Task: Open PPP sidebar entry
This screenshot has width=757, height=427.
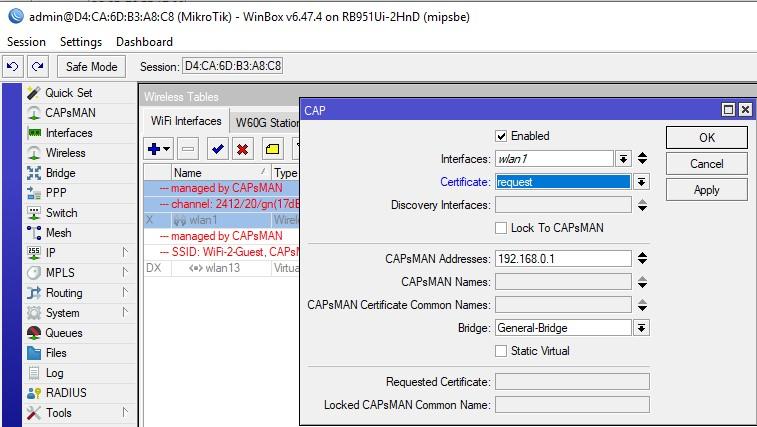Action: coord(56,193)
